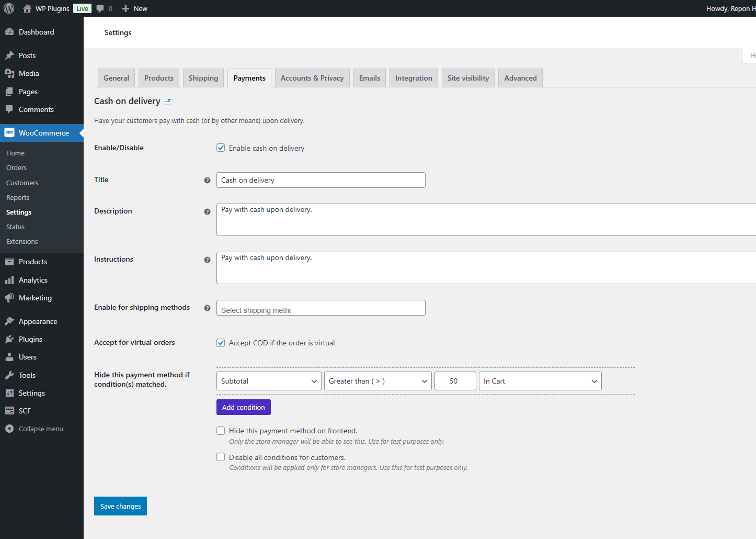The width and height of the screenshot is (756, 539).
Task: Open the Subtotal condition dropdown
Action: (269, 381)
